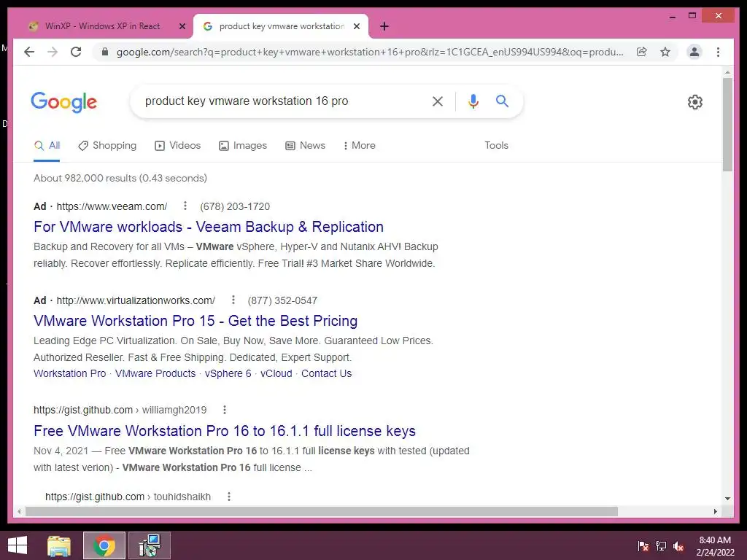Follow the Contact Us sitelink
Viewport: 747px width, 560px height.
click(x=326, y=373)
